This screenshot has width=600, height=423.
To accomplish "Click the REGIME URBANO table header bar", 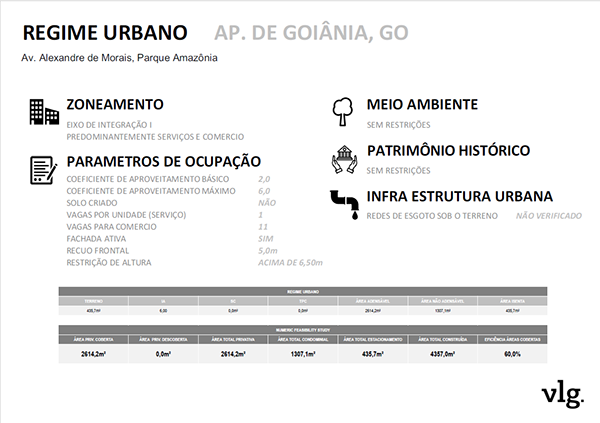I will pos(303,292).
